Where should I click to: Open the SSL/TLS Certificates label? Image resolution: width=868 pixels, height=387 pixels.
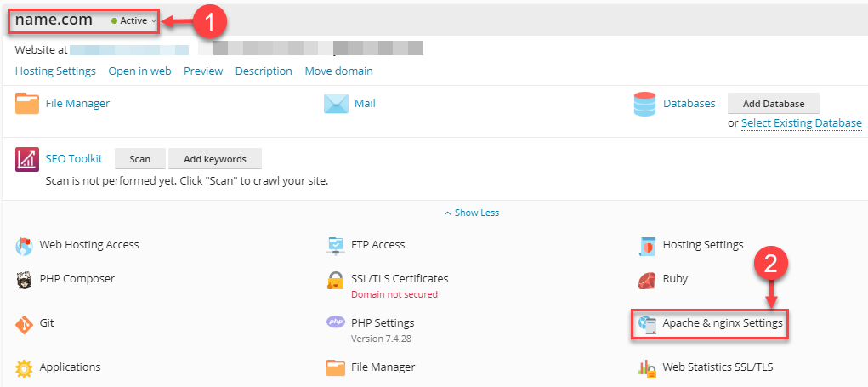tap(400, 278)
